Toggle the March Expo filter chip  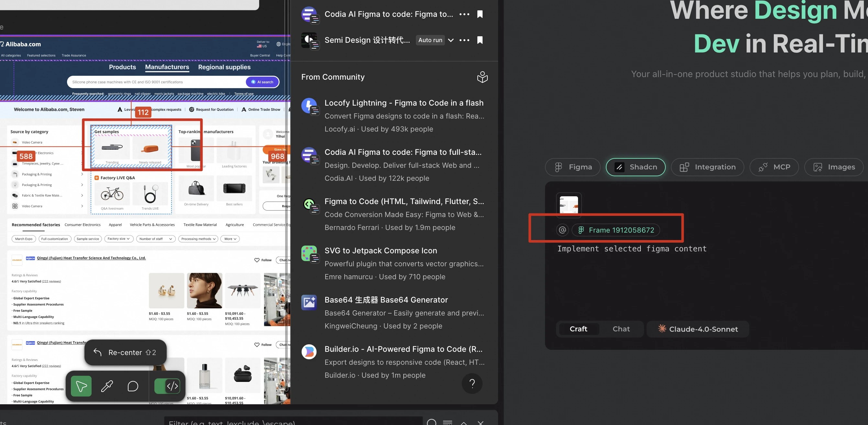(x=24, y=239)
